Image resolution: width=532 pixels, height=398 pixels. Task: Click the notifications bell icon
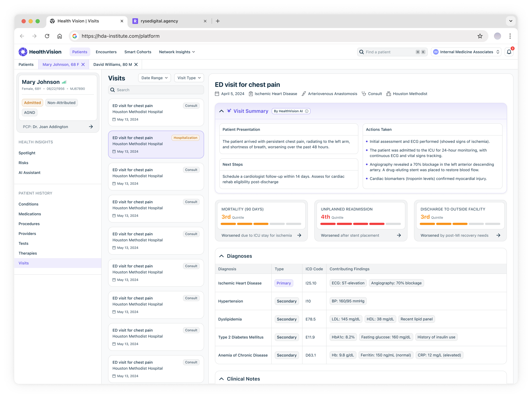[x=509, y=52]
